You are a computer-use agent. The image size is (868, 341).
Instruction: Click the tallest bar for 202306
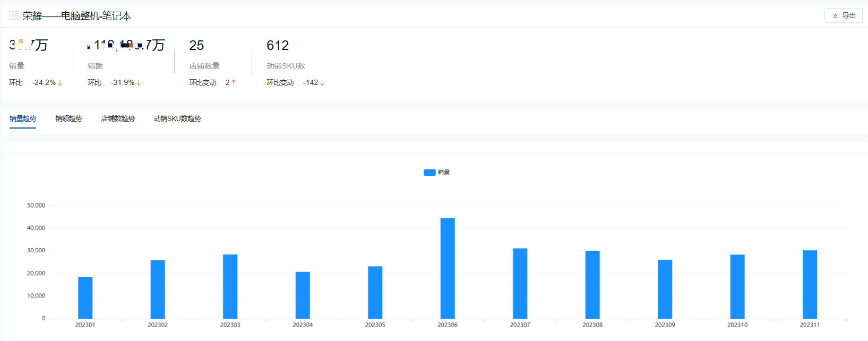[x=448, y=268]
